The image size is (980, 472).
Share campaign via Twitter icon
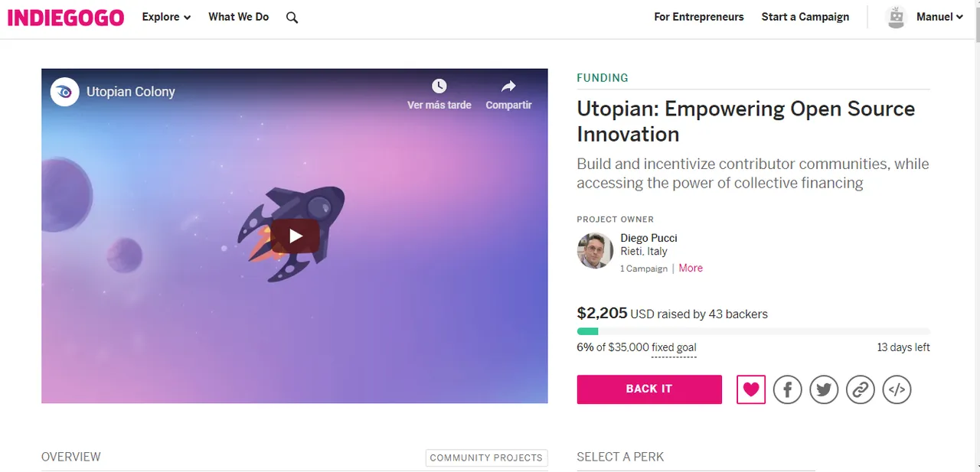click(824, 389)
